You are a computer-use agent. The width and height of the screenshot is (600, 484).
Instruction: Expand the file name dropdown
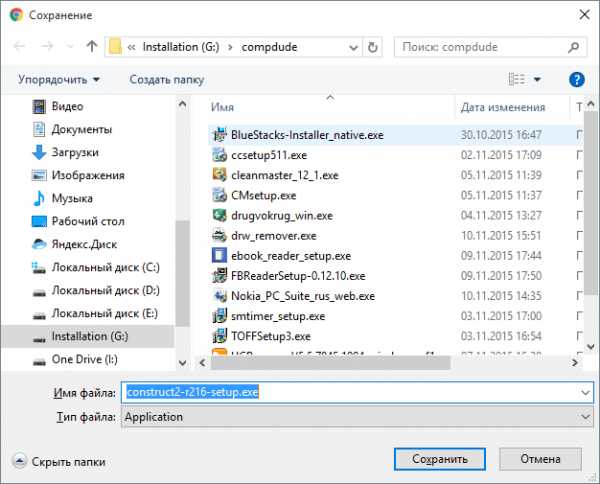(x=586, y=393)
